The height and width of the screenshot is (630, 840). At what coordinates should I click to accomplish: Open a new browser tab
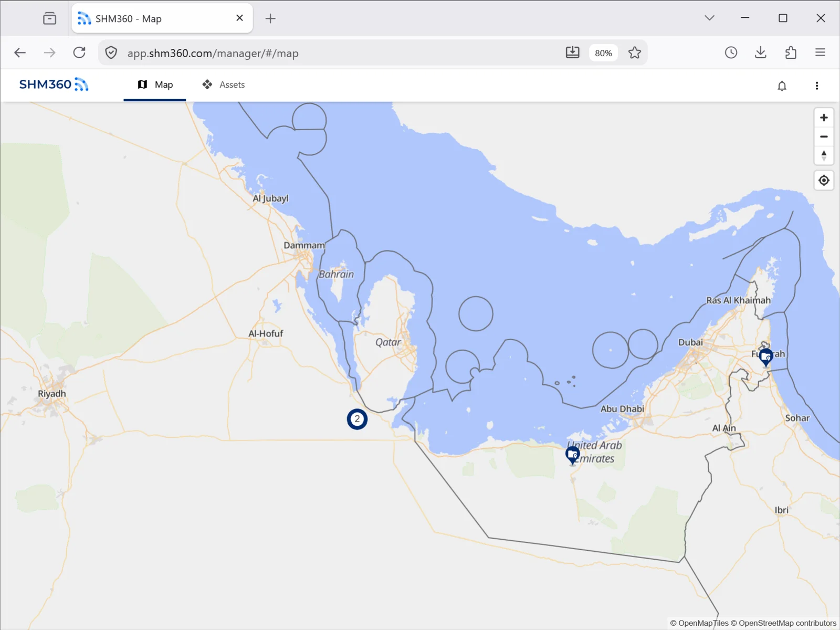270,19
